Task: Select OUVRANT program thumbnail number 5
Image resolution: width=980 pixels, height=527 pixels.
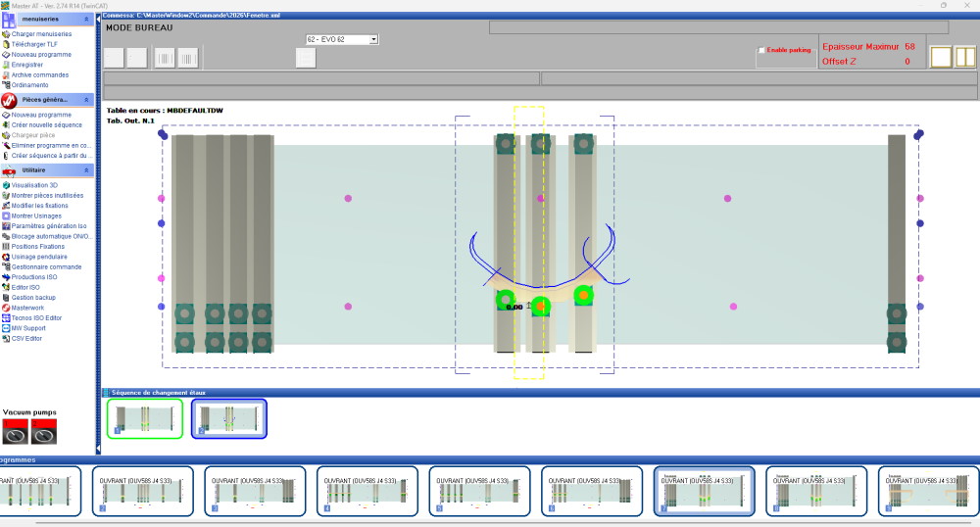Action: click(479, 492)
